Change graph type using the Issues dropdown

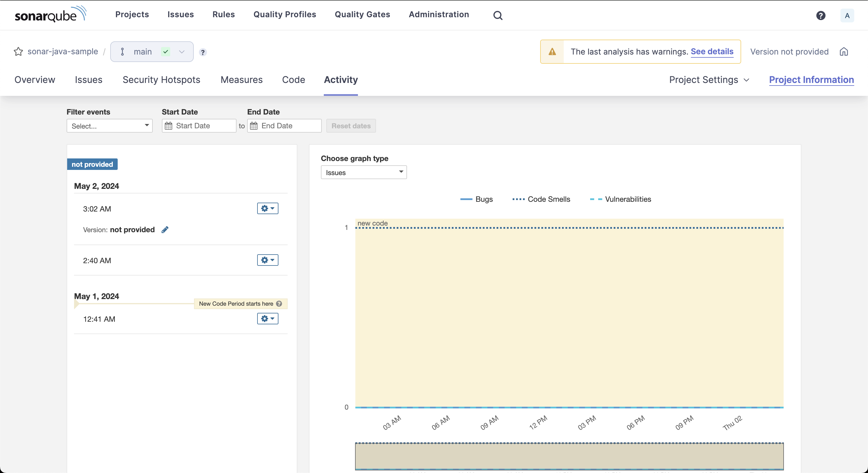point(364,172)
